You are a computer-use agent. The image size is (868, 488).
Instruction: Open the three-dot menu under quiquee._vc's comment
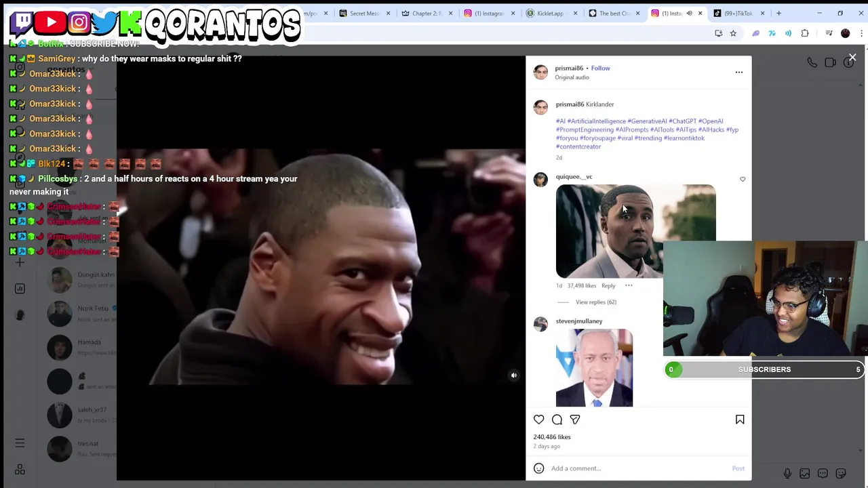pyautogui.click(x=629, y=285)
